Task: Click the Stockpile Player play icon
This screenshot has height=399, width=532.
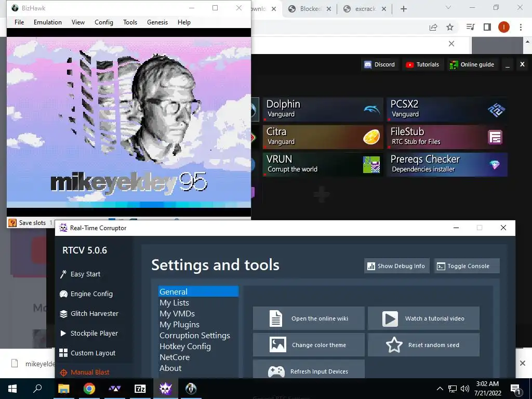Action: coord(63,333)
